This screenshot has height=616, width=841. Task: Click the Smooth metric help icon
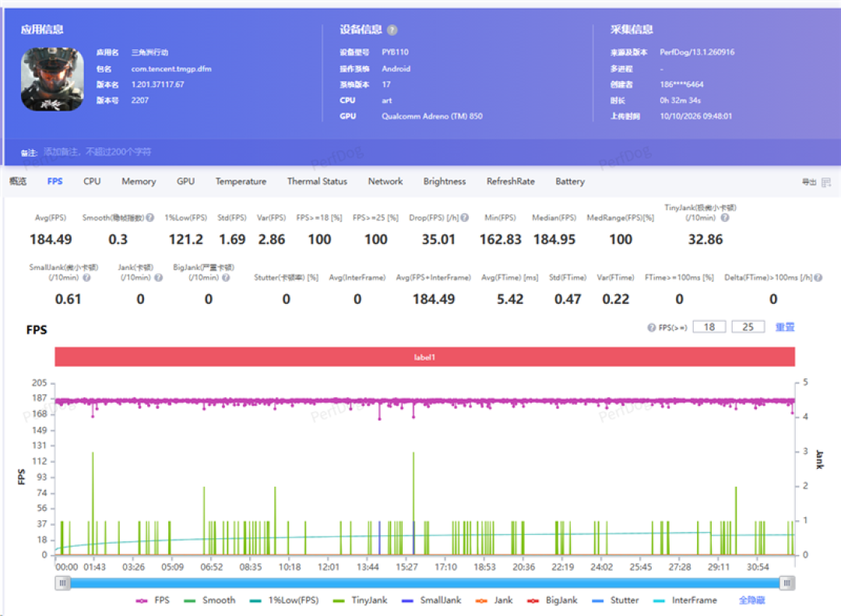150,218
